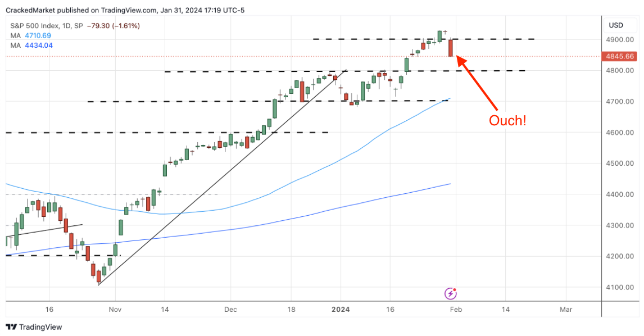Click the 4100.00 price scale label
Image resolution: width=644 pixels, height=336 pixels.
pos(619,288)
